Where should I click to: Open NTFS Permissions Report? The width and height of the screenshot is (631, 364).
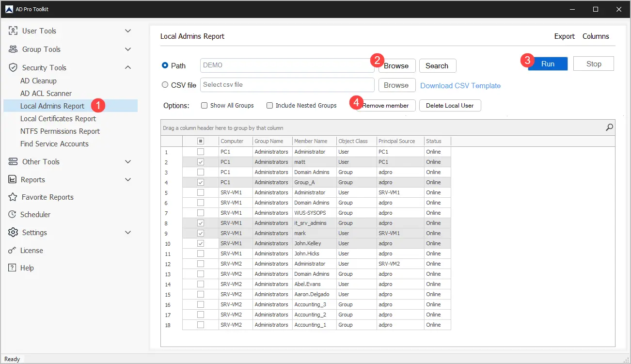coord(60,131)
